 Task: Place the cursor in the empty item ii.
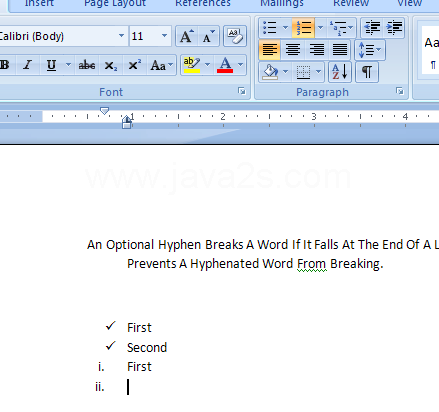pos(128,387)
